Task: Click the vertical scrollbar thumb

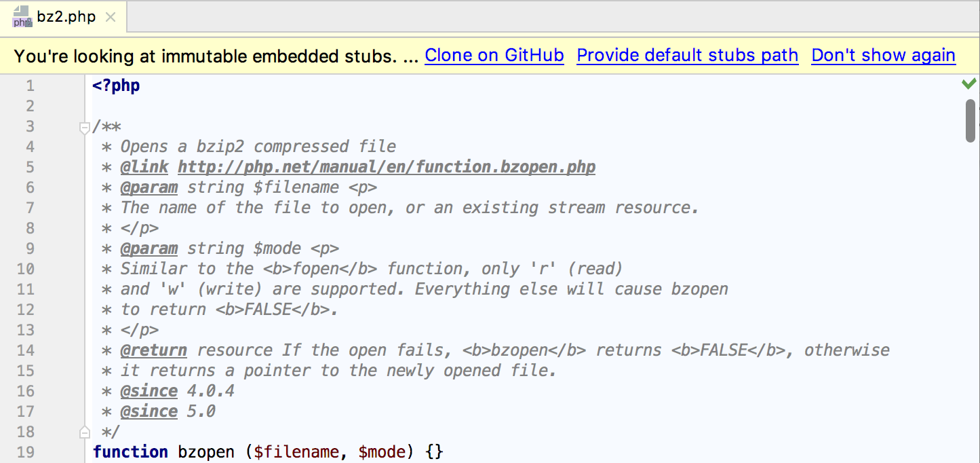Action: point(971,121)
